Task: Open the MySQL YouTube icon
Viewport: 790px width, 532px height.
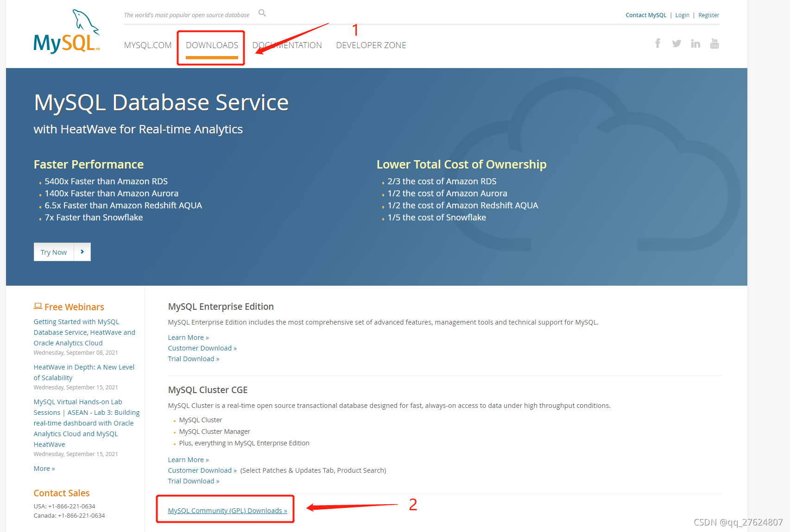Action: coord(714,44)
